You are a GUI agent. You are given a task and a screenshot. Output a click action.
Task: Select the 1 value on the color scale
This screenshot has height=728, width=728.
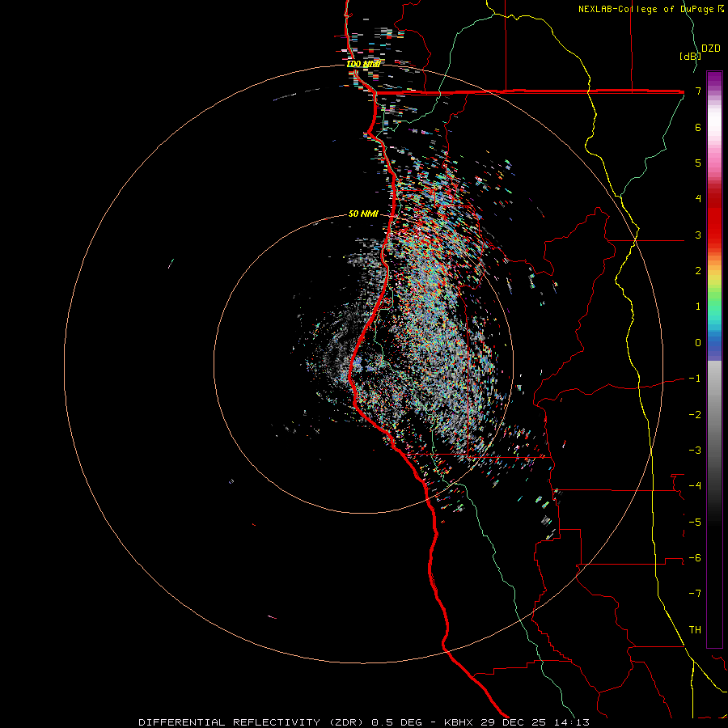[698, 307]
